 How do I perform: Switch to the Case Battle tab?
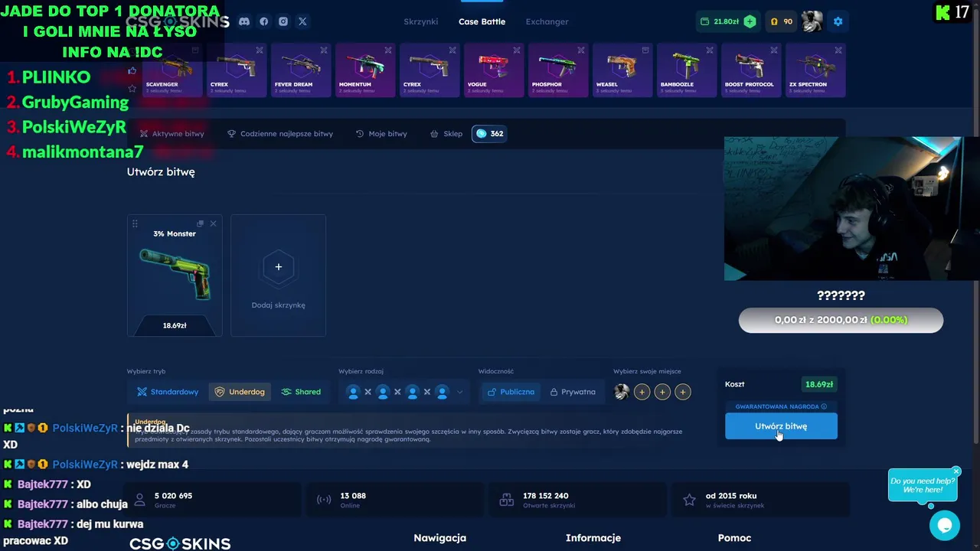point(482,21)
